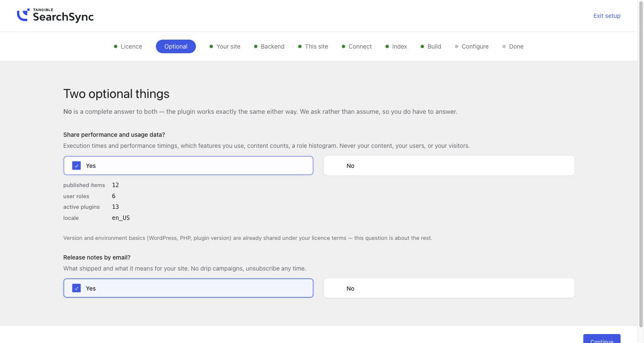Open the Connect step
Screen dimensions: 644x343
[356, 46]
